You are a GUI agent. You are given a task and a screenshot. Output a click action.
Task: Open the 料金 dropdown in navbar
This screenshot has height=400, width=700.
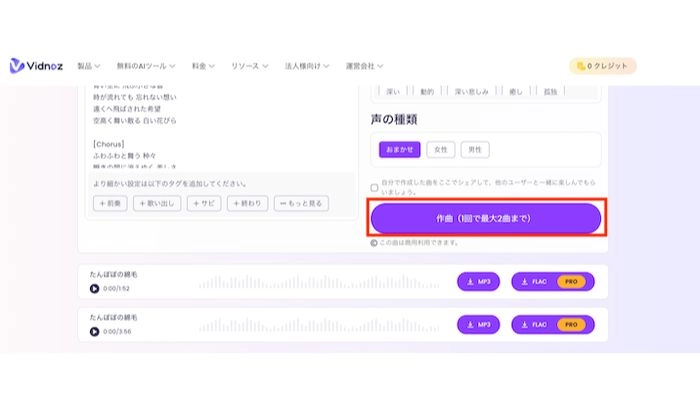pos(203,66)
